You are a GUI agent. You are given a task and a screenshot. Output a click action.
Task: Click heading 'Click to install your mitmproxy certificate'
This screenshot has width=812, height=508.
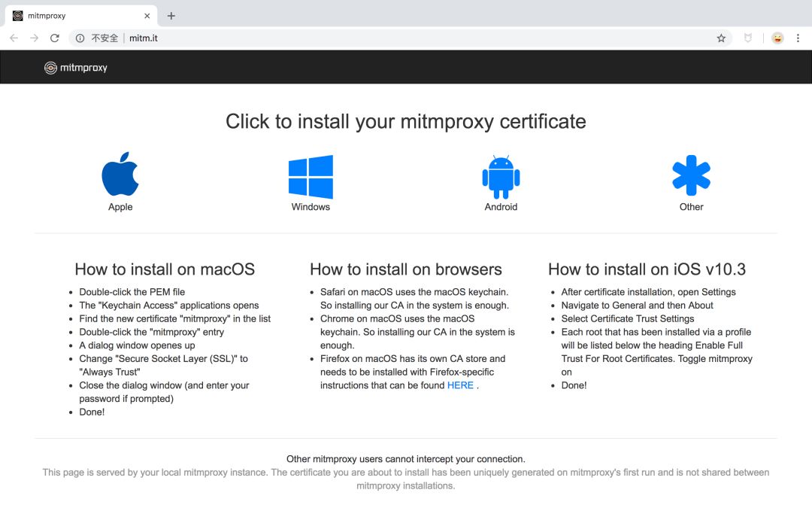click(x=406, y=121)
